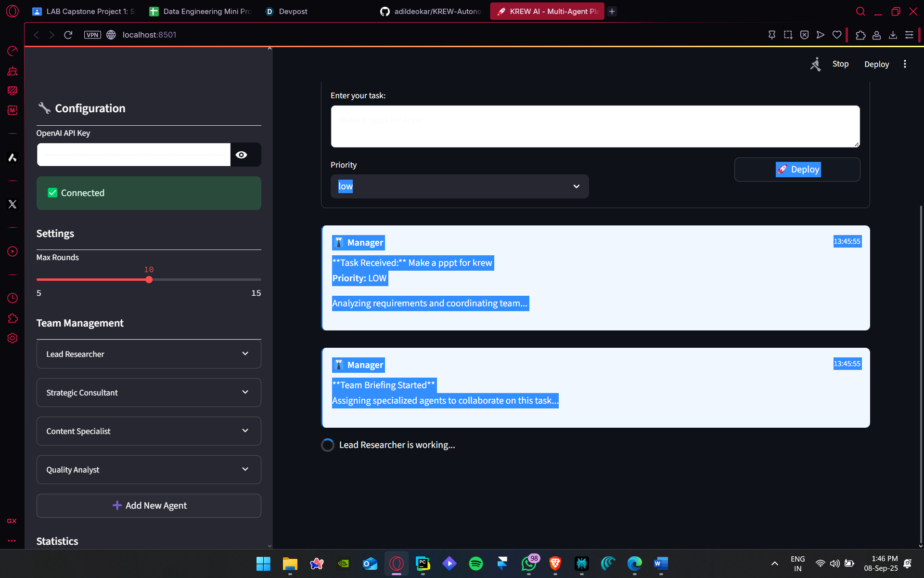Expand the Lead Researcher agent panel
924x578 pixels.
[149, 354]
